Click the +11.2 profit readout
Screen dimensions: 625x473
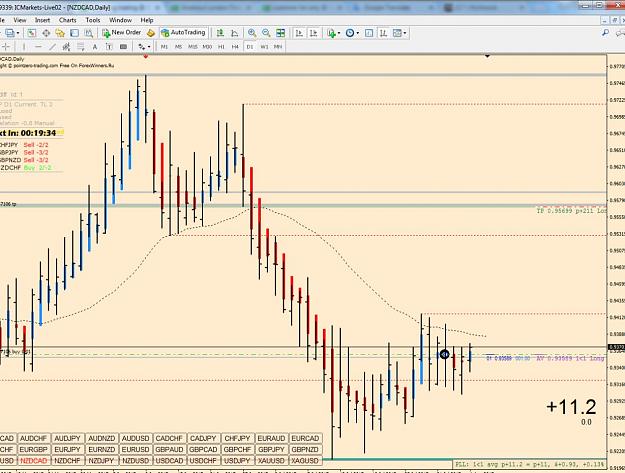coord(572,407)
